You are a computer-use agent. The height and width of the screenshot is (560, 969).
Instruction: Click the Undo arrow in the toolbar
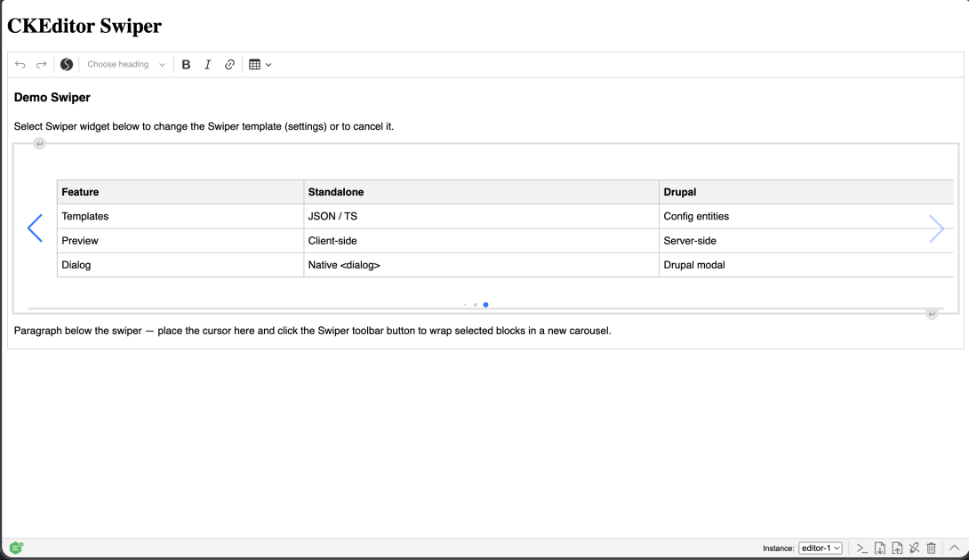[x=20, y=64]
